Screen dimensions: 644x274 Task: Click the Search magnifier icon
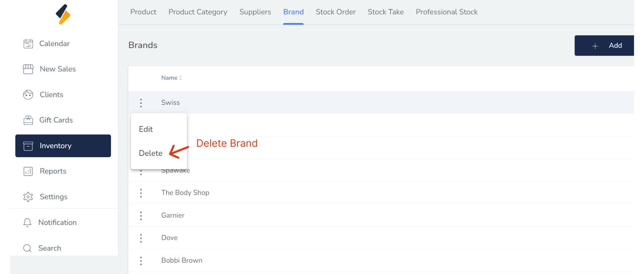28,248
